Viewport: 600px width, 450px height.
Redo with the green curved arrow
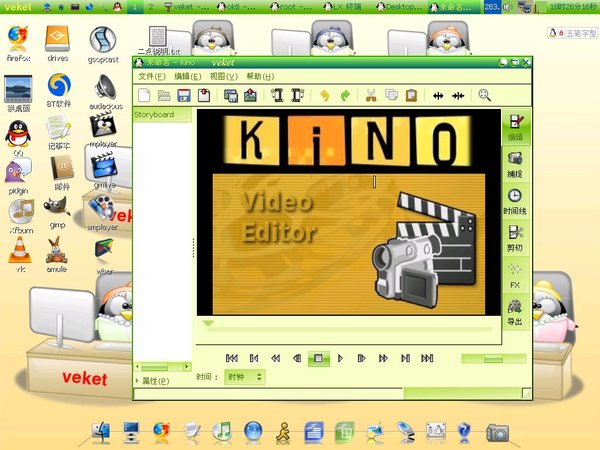point(345,95)
